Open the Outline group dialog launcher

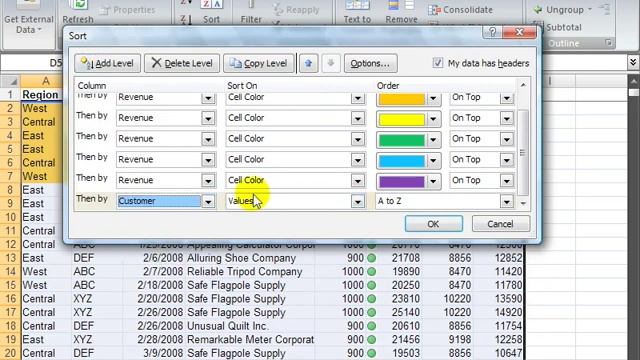coord(609,43)
